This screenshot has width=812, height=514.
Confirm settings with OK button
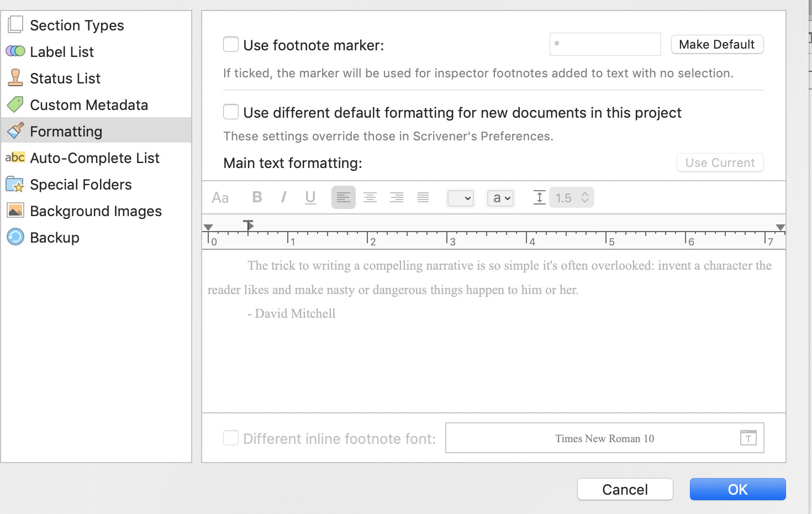tap(737, 489)
